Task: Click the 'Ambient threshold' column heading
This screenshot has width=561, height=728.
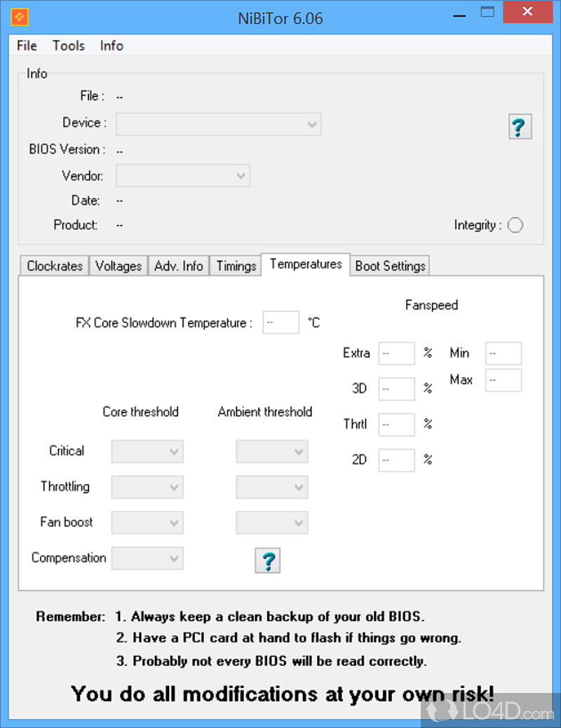Action: (x=265, y=412)
